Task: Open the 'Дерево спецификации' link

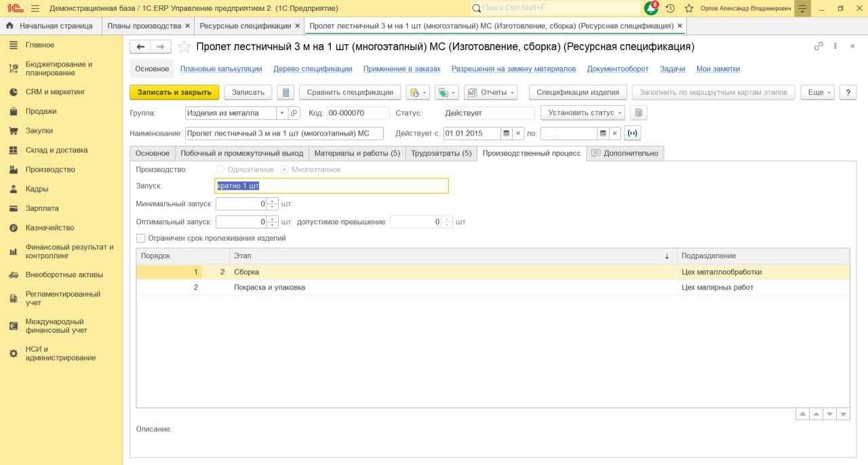Action: pyautogui.click(x=313, y=69)
